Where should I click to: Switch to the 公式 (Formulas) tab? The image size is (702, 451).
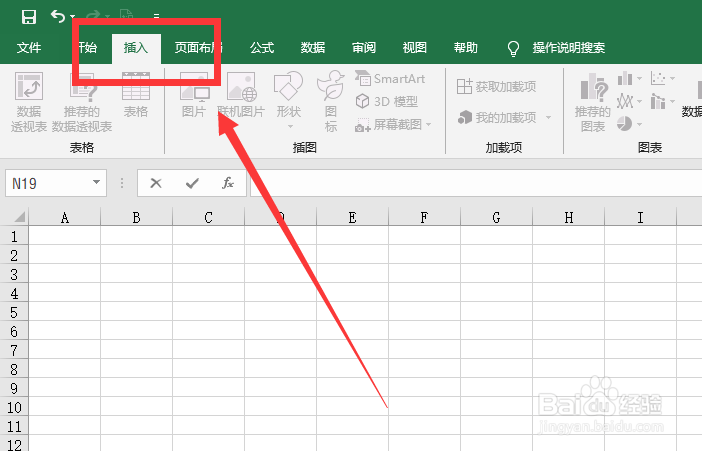coord(261,47)
